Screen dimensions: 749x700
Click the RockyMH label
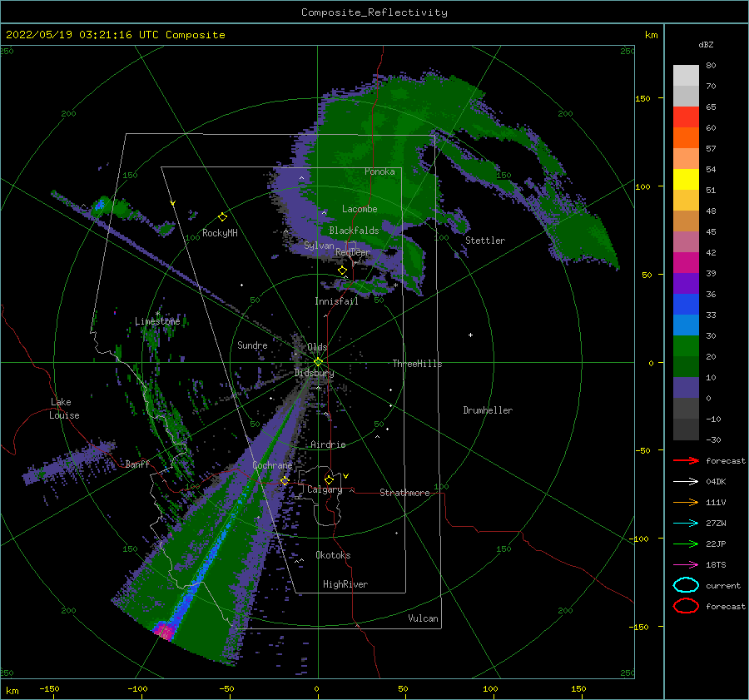pos(220,233)
